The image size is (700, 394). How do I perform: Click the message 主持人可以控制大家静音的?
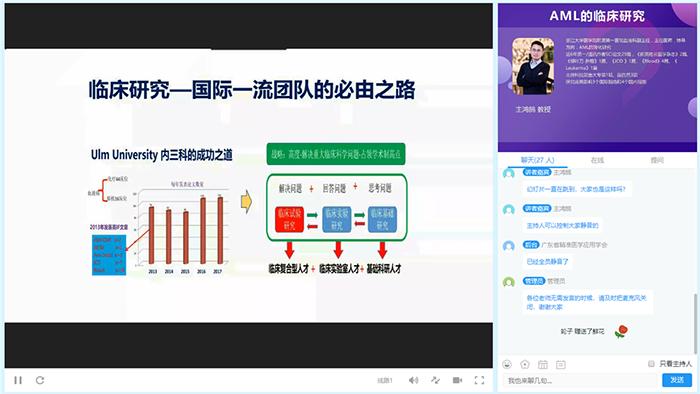pyautogui.click(x=562, y=225)
